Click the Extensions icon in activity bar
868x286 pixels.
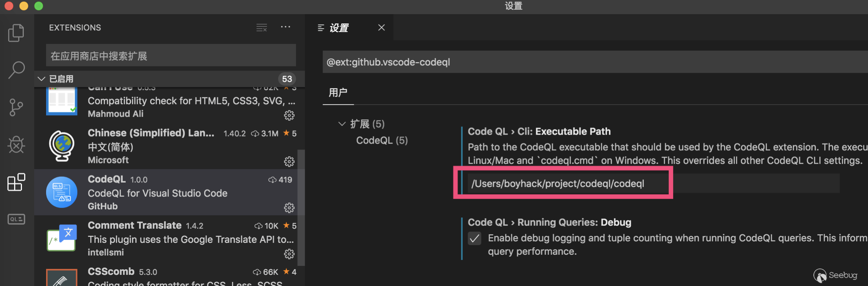(x=16, y=182)
